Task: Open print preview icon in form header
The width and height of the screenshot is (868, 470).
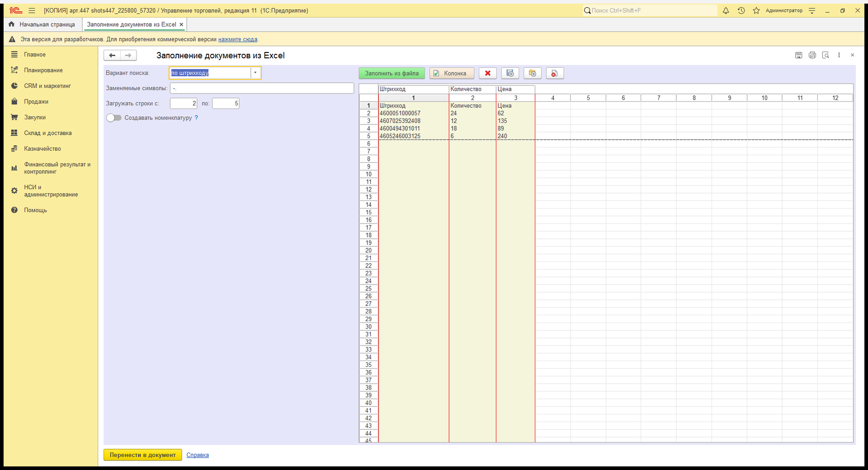Action: pyautogui.click(x=826, y=55)
